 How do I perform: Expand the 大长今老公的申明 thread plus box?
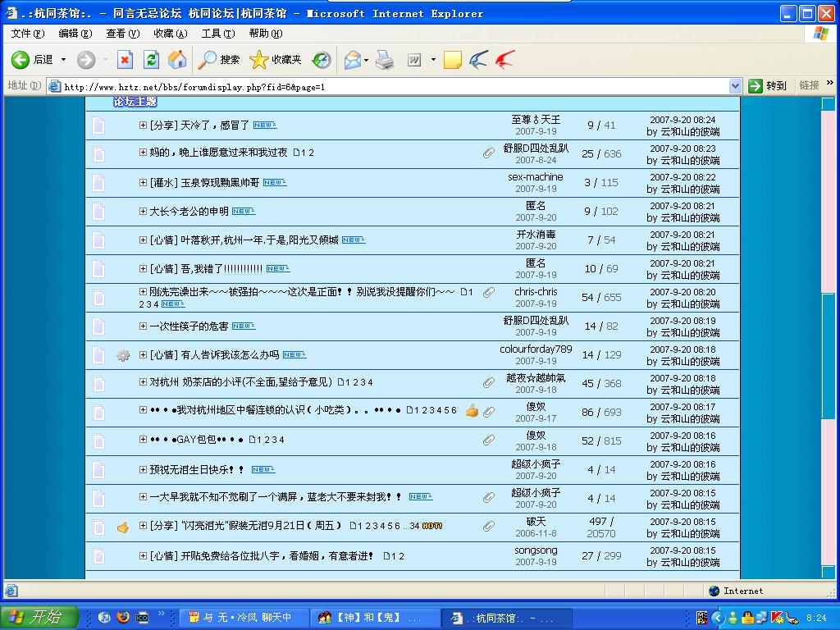(143, 211)
